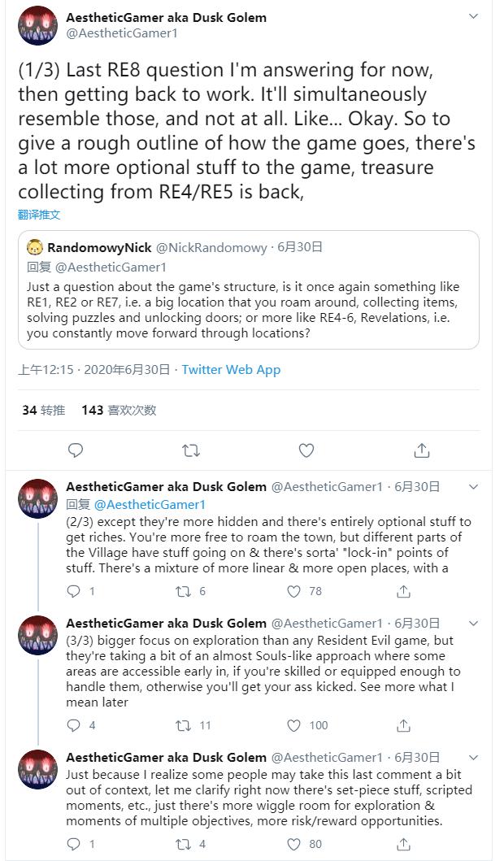The image size is (504, 861).
Task: Retweet the (2/3) reply with 6 retweets
Action: pyautogui.click(x=185, y=591)
